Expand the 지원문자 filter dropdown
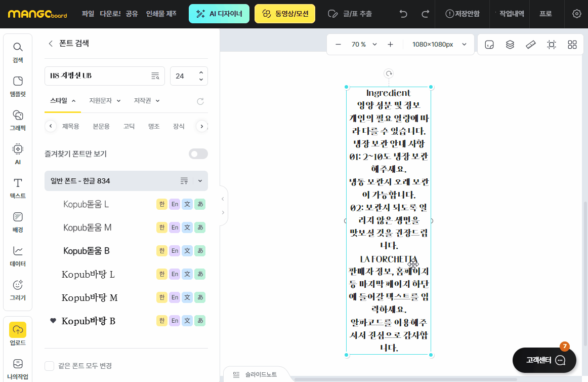This screenshot has width=588, height=382. (105, 100)
